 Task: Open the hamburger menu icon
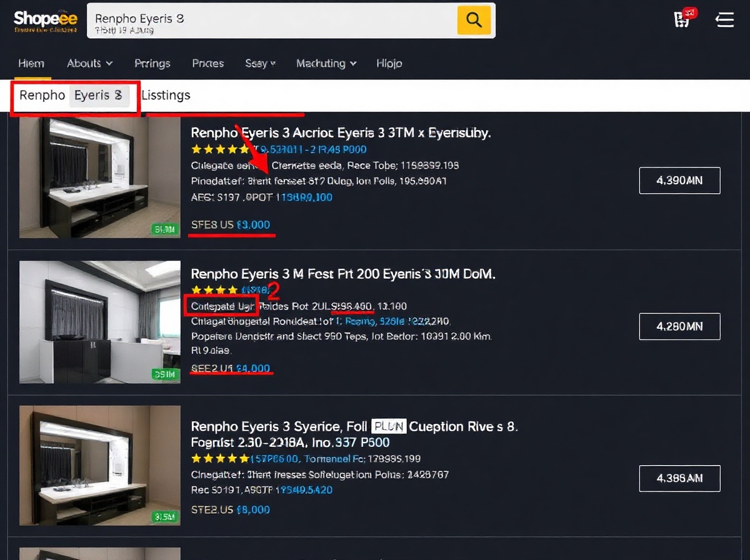click(x=724, y=20)
